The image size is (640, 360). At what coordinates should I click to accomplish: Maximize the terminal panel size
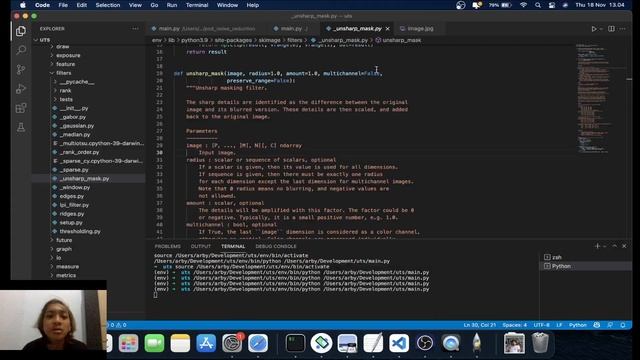point(615,246)
